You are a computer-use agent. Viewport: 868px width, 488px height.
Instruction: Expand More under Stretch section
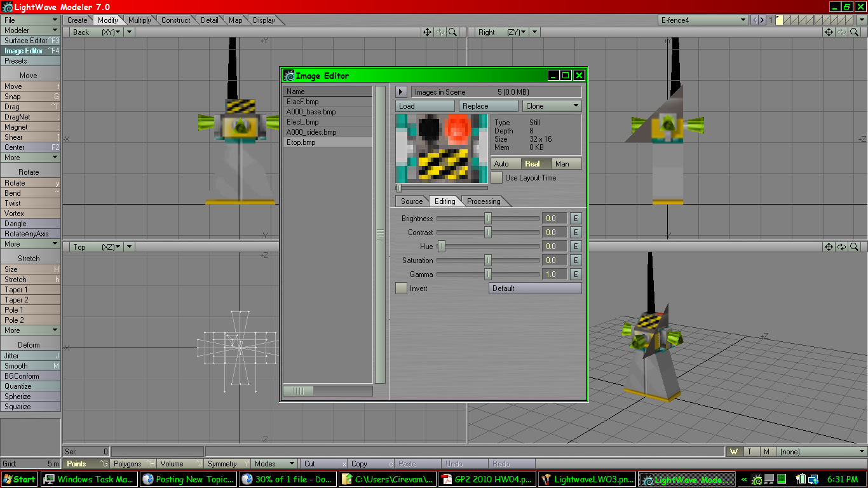[x=31, y=330]
